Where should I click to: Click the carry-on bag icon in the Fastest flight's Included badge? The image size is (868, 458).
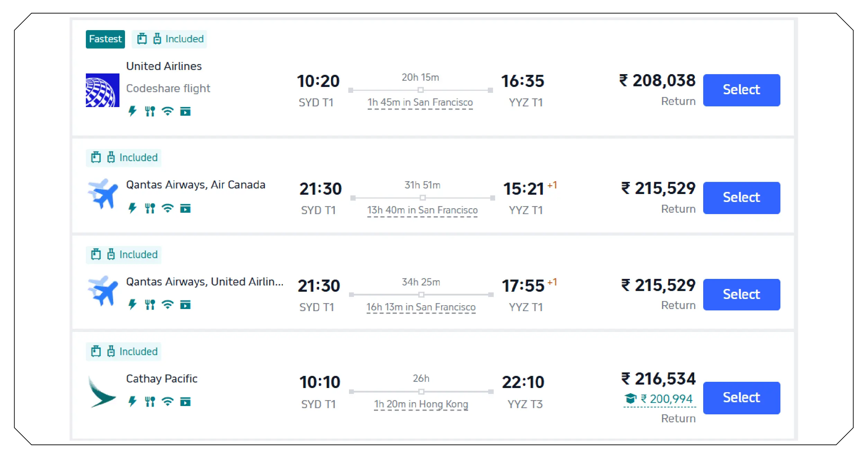(x=141, y=39)
